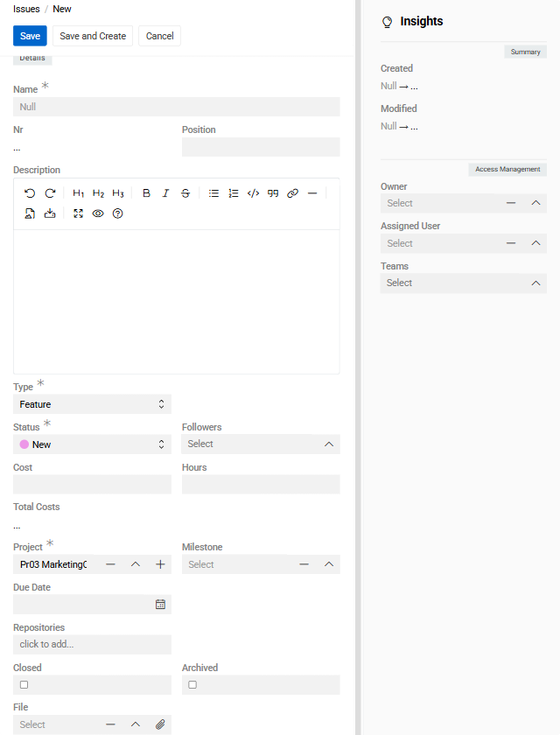Add new Project with plus icon

tap(160, 564)
